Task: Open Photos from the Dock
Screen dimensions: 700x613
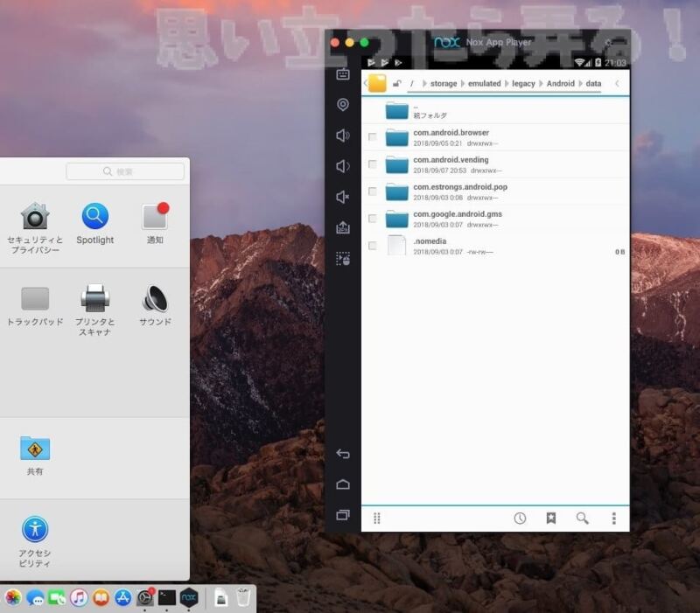Action: point(13,598)
